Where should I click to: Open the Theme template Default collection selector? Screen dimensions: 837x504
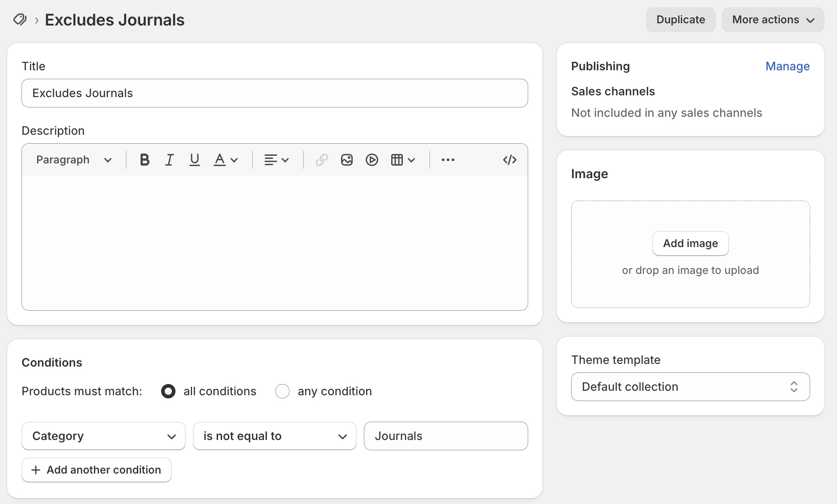click(690, 387)
